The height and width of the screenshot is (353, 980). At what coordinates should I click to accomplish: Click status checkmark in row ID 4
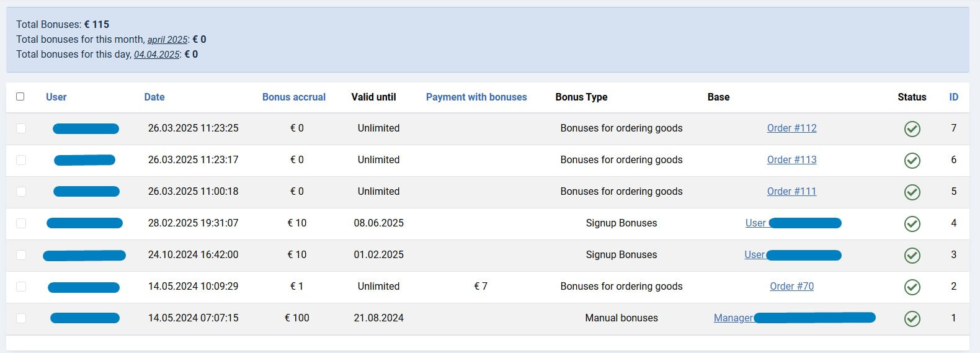click(x=912, y=224)
